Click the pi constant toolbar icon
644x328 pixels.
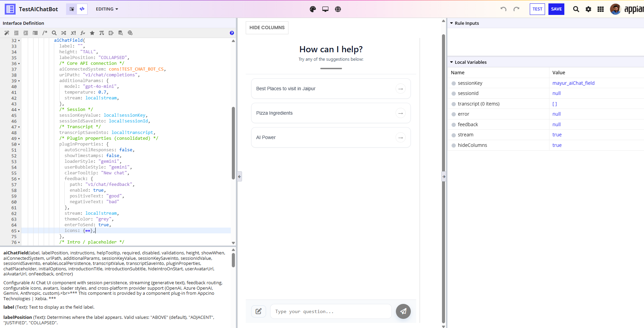[102, 33]
